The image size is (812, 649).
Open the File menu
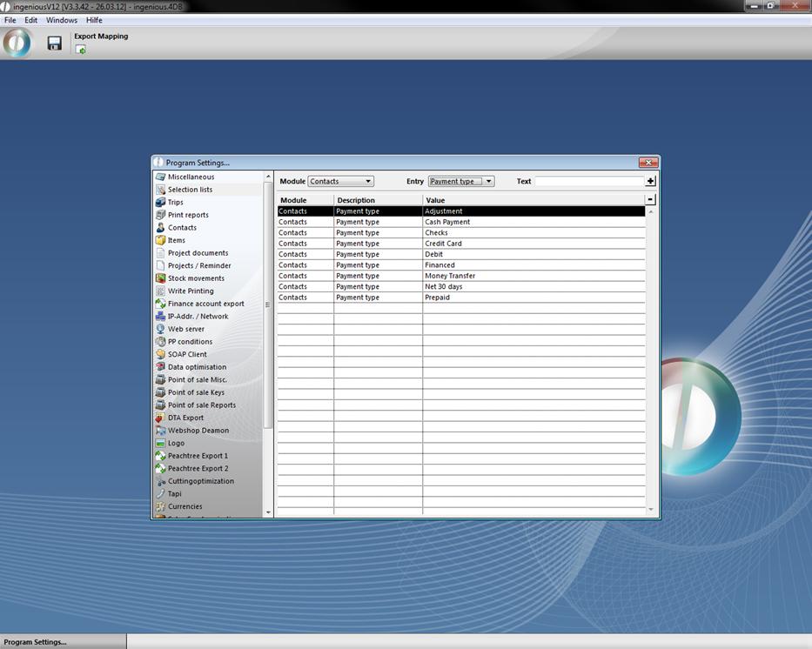click(x=10, y=20)
